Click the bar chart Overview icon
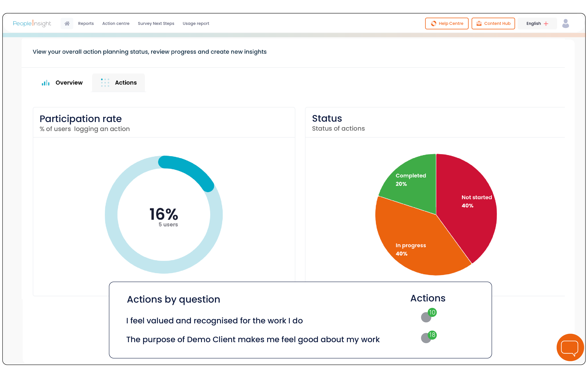The height and width of the screenshot is (378, 588). [x=46, y=83]
